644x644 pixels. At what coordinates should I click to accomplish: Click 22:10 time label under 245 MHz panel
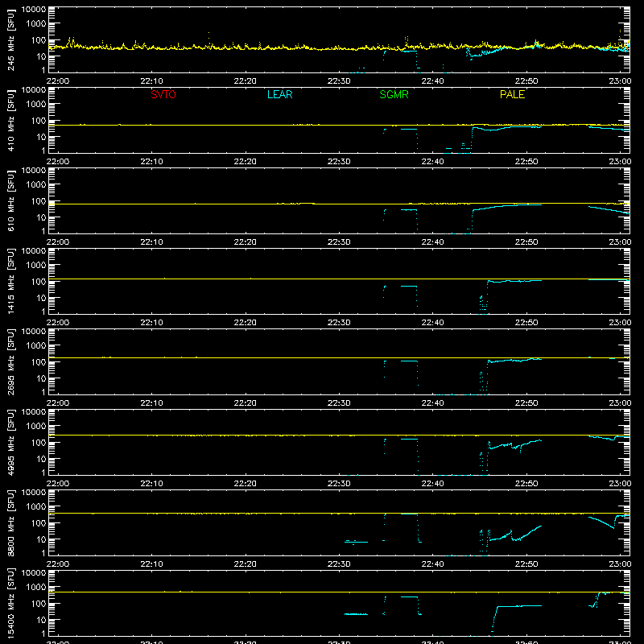(x=151, y=81)
